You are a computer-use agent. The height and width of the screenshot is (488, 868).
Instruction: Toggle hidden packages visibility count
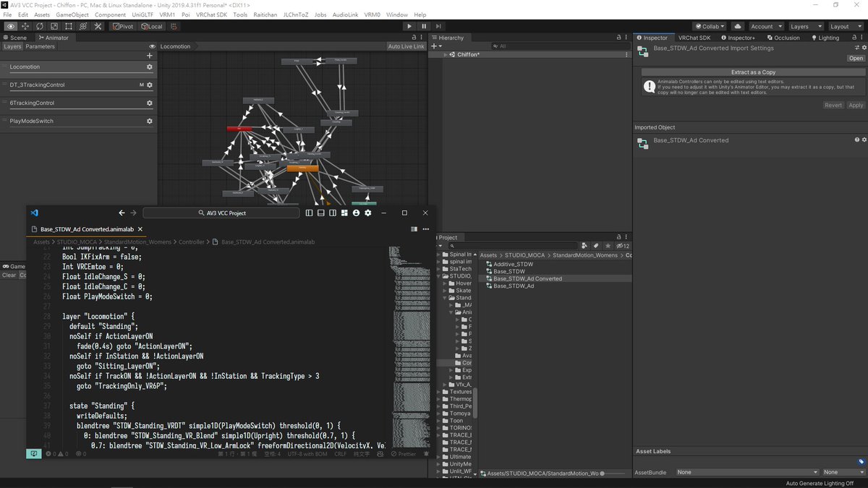coord(622,246)
